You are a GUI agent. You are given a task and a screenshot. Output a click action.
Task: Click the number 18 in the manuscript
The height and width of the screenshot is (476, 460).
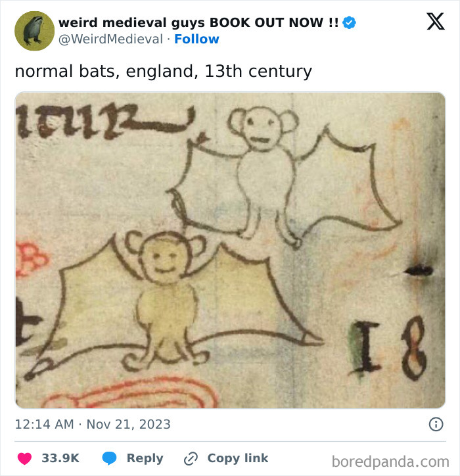390,348
